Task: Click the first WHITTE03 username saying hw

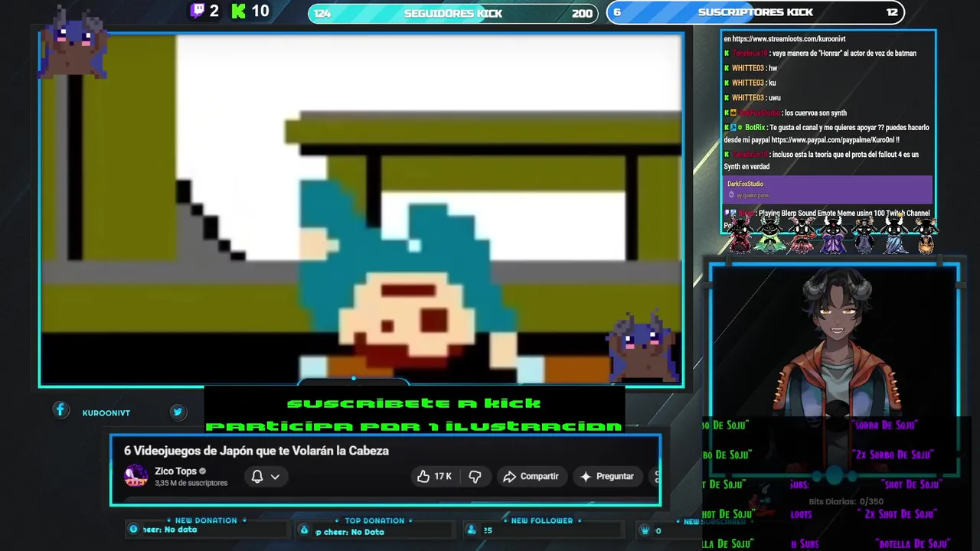Action: tap(748, 68)
